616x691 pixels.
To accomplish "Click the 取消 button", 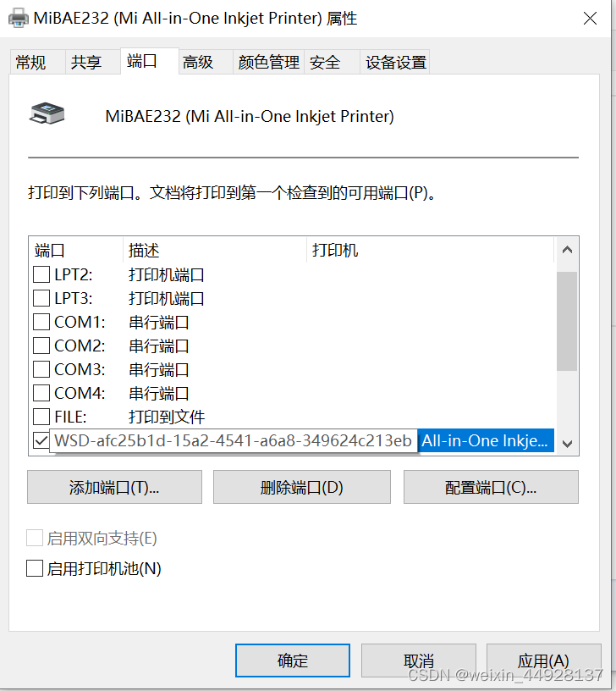I will [x=419, y=661].
